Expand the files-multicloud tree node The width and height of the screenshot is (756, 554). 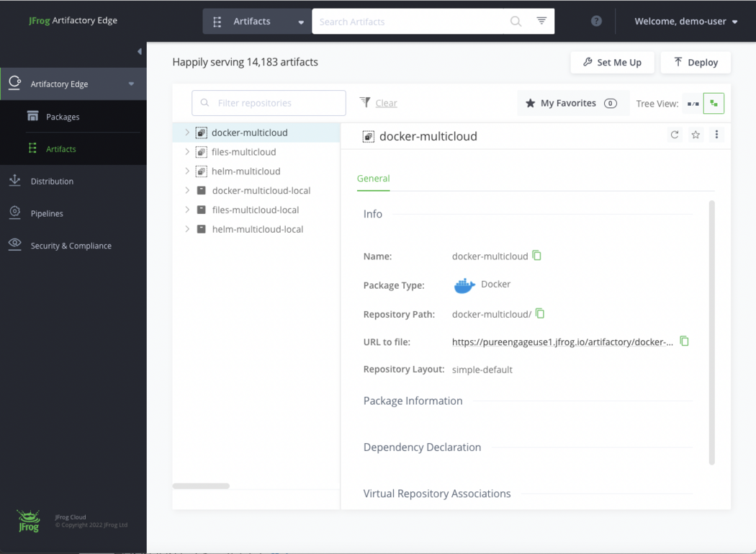point(187,151)
